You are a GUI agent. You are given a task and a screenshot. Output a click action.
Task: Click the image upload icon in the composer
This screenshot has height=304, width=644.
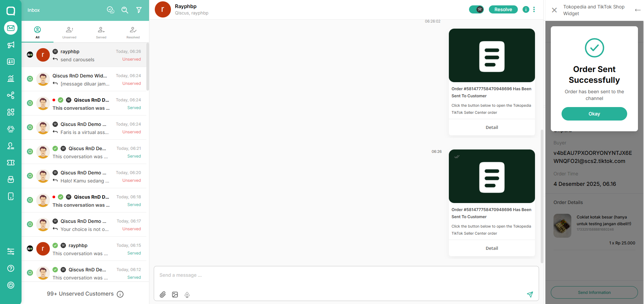point(175,295)
